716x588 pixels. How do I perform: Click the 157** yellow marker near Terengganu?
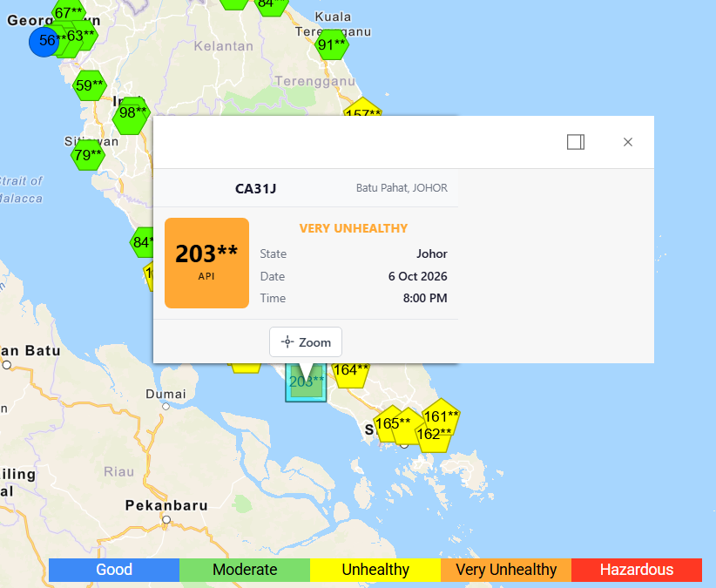(x=362, y=107)
